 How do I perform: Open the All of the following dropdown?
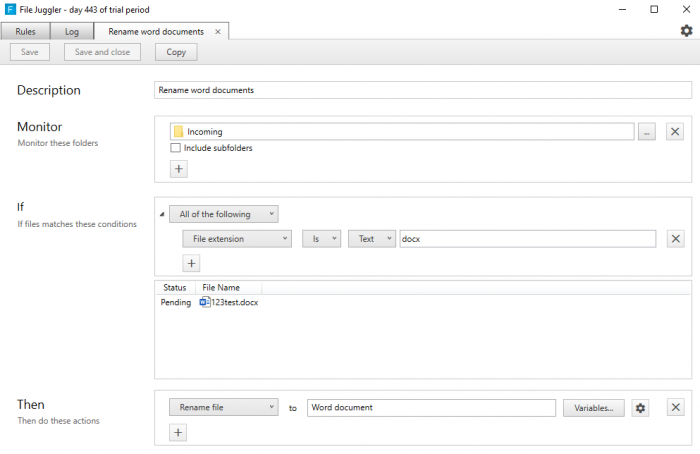coord(224,214)
